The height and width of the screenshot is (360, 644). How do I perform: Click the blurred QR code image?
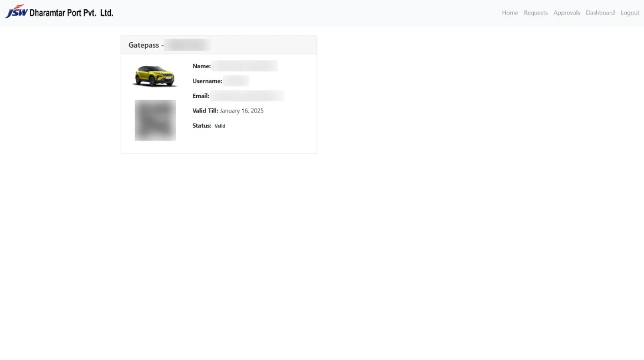click(155, 120)
